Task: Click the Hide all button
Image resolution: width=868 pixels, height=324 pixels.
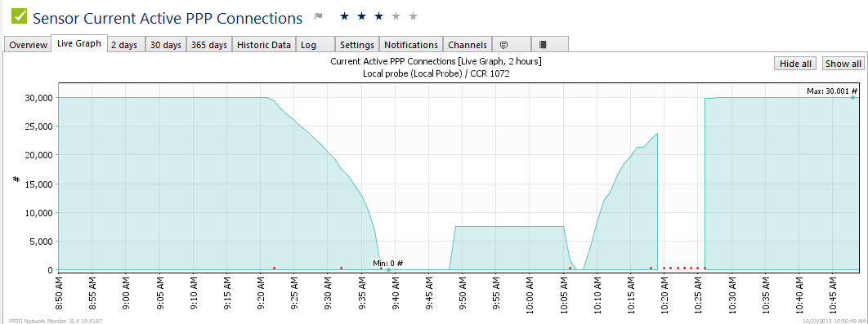Action: (795, 64)
